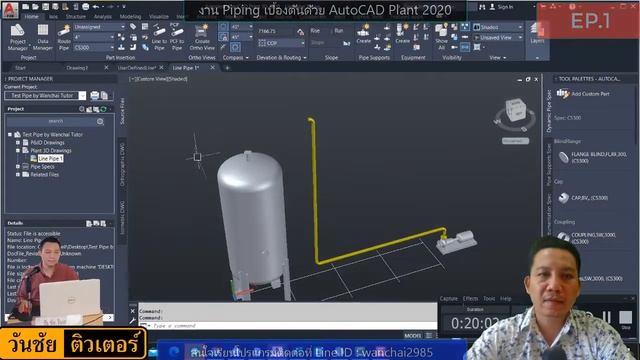
Task: Open the CS300 spec dropdown
Action: pos(94,48)
